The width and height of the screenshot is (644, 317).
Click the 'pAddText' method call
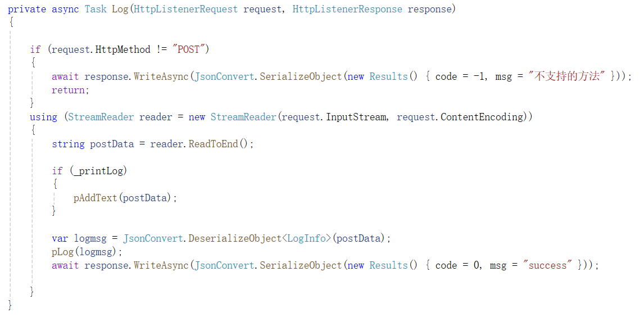(x=96, y=198)
